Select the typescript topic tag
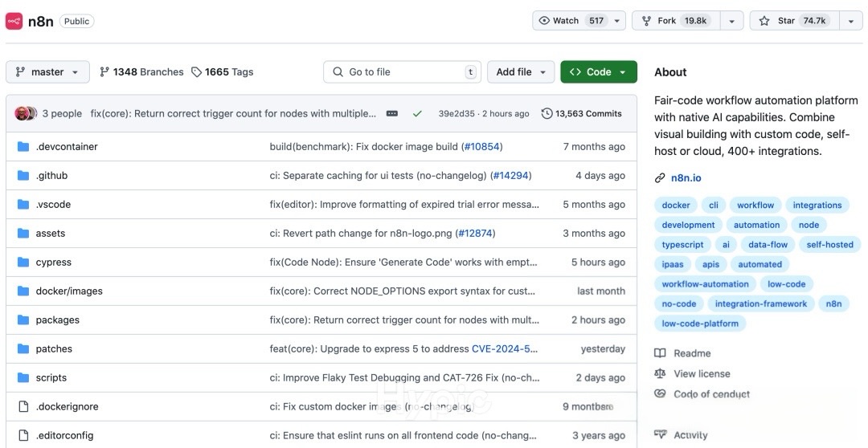This screenshot has width=868, height=448. point(682,244)
